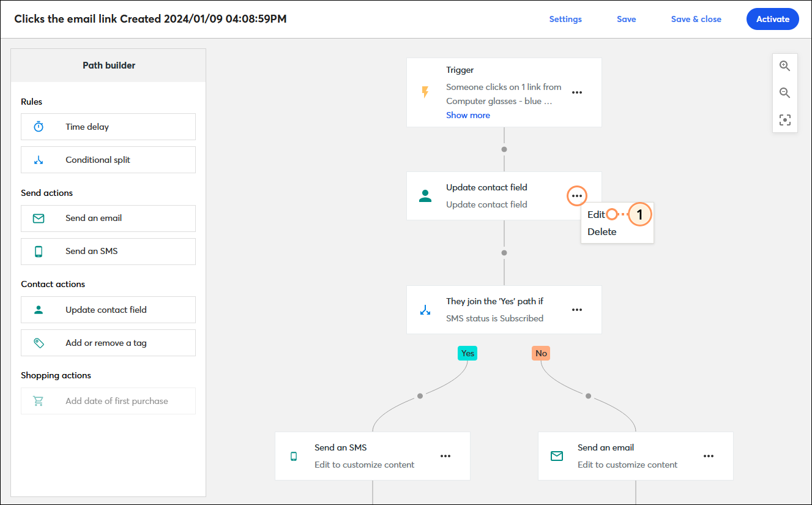Screen dimensions: 812x505
Task: Click the connector dot on the No branch
Action: (x=589, y=395)
